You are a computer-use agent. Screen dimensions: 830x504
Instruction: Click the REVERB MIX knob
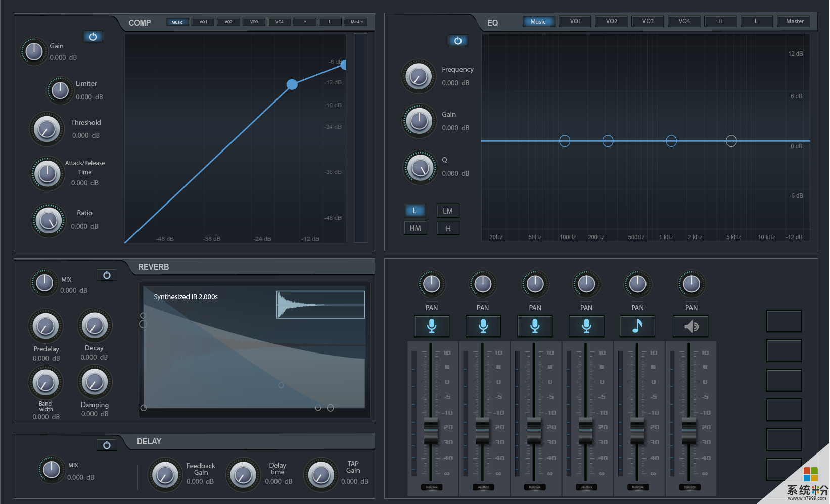coord(44,283)
